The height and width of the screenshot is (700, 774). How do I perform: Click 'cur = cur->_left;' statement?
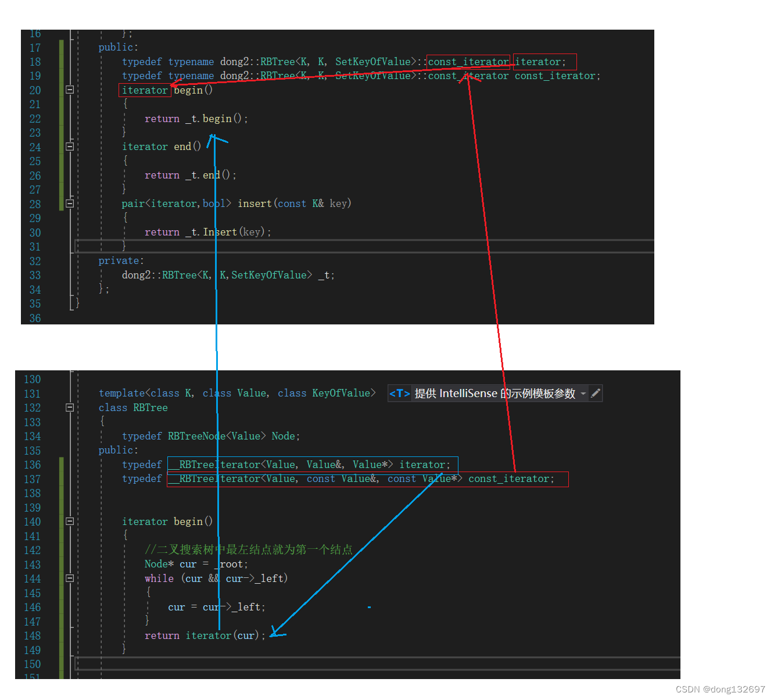click(217, 607)
